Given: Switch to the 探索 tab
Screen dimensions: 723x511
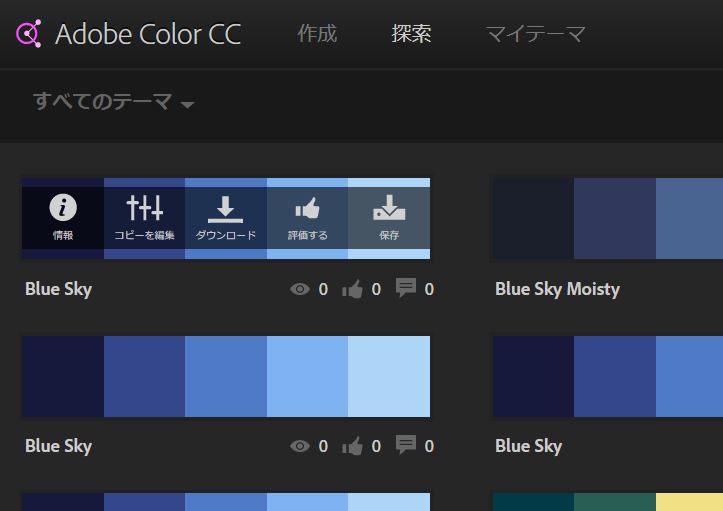Looking at the screenshot, I should click(411, 34).
